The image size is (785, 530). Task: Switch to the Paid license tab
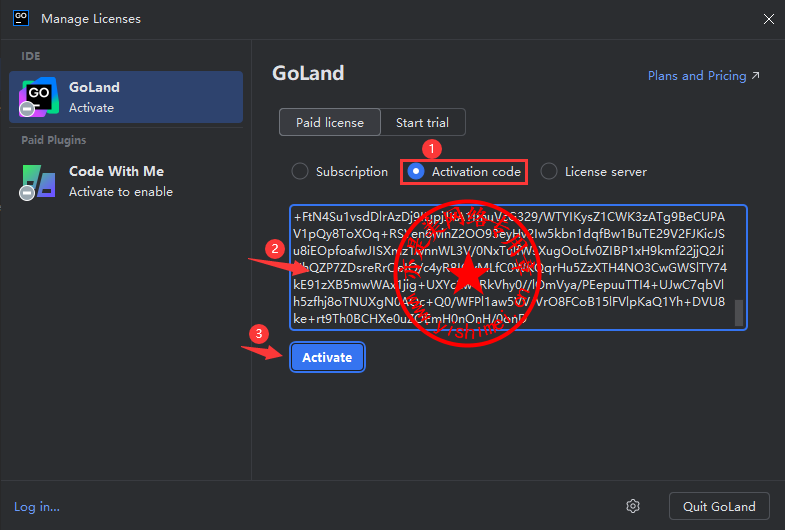pyautogui.click(x=329, y=122)
